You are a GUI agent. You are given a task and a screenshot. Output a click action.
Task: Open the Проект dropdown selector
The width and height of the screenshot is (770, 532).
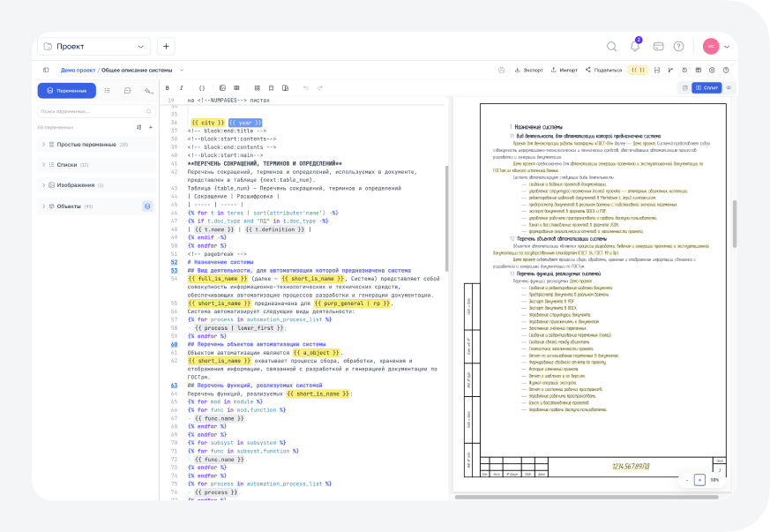point(94,47)
